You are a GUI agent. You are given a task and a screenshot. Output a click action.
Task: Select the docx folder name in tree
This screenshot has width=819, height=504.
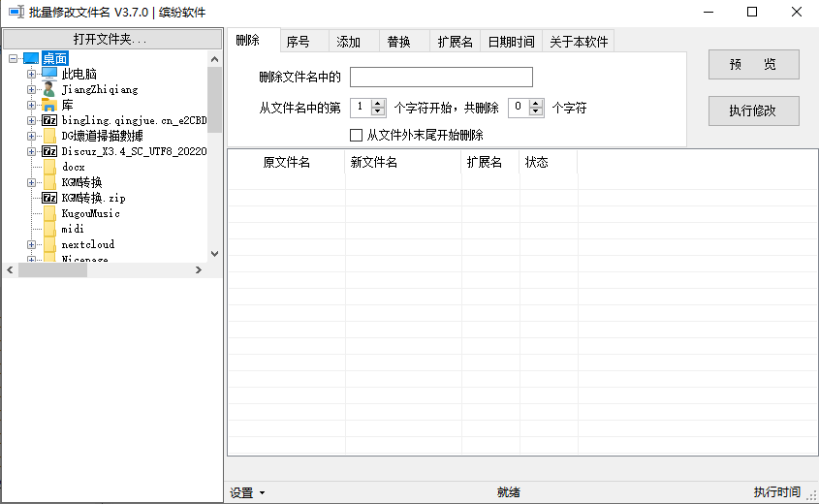coord(73,167)
